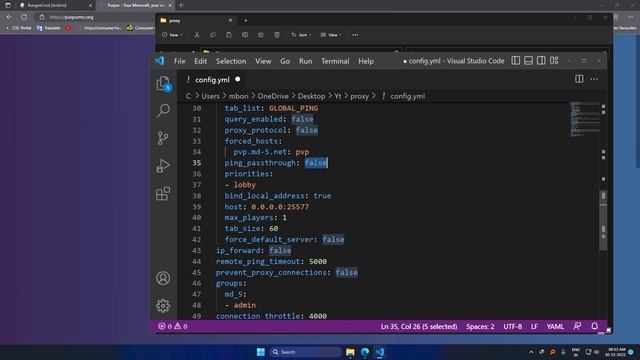Click Desktop in the breadcrumb path
Viewport: 640px width, 360px height.
click(x=311, y=96)
